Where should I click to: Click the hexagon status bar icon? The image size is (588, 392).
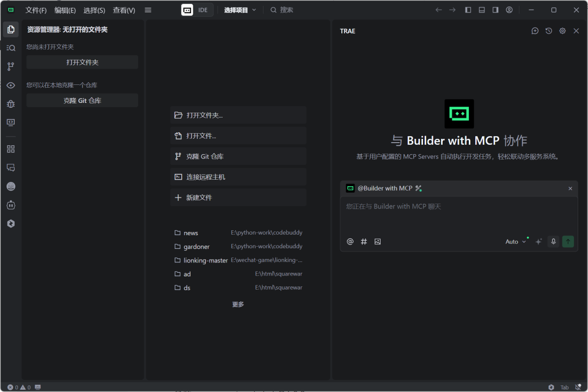coord(551,387)
